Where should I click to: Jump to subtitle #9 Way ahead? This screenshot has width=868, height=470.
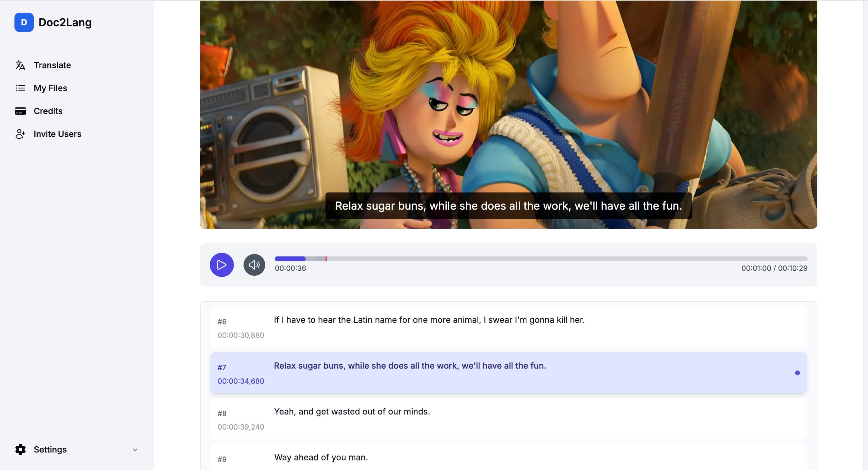(508, 457)
